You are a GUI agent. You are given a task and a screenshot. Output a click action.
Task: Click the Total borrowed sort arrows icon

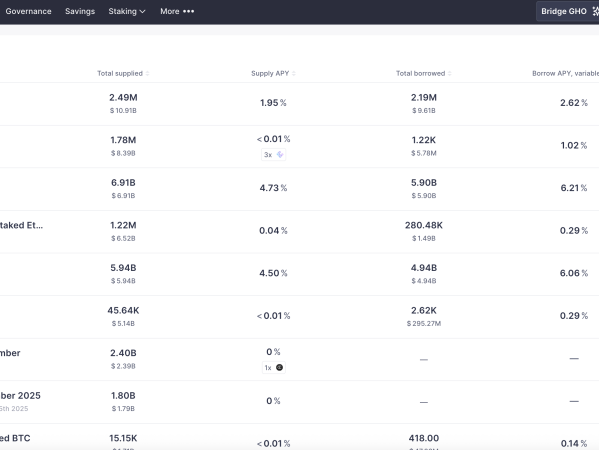click(x=450, y=73)
